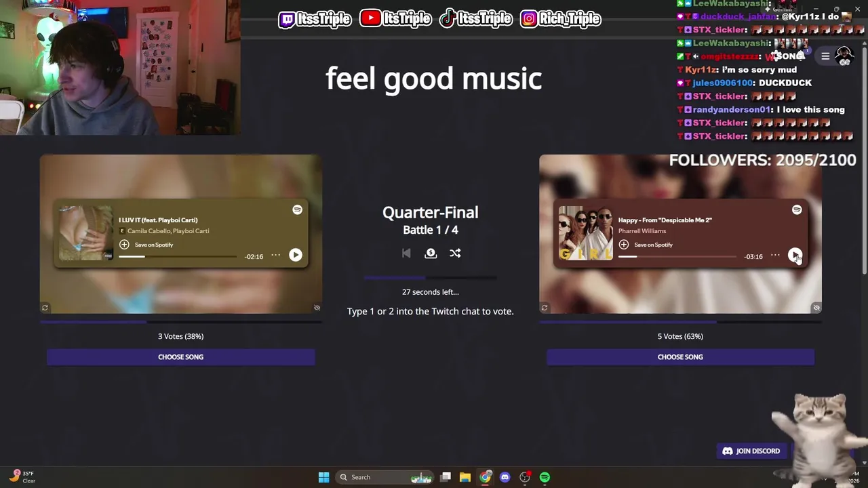Open the weather widget showing 35°F
The height and width of the screenshot is (488, 868).
pyautogui.click(x=22, y=476)
